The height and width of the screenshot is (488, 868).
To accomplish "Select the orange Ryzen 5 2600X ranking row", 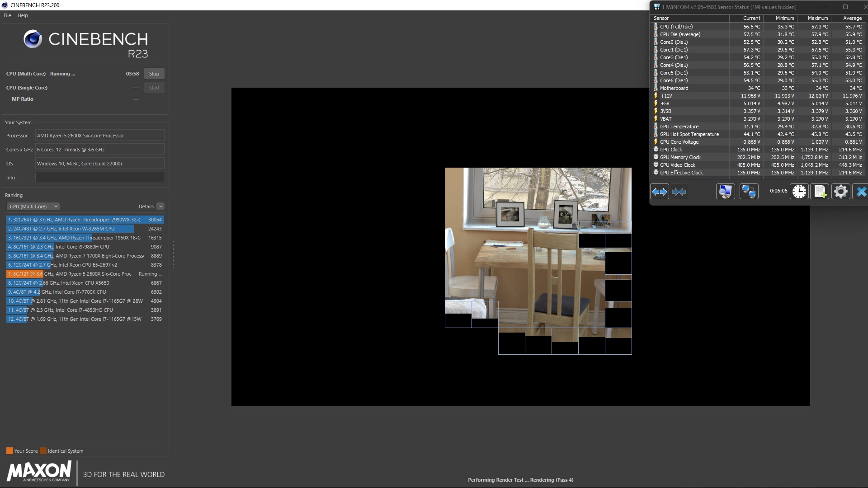I will [85, 274].
